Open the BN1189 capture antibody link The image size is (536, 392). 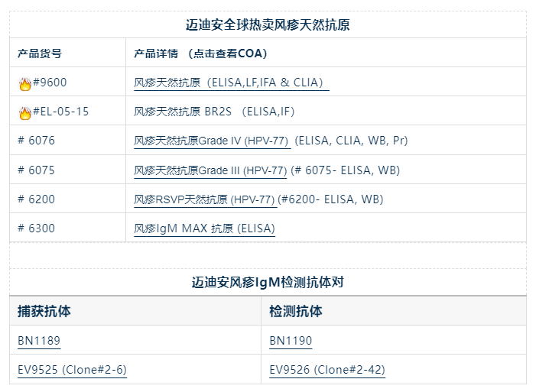pos(39,341)
